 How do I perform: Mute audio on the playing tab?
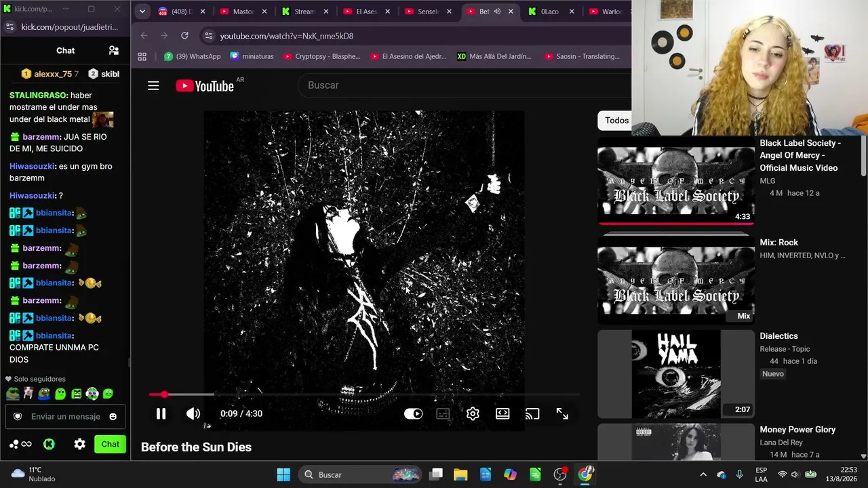pos(497,12)
